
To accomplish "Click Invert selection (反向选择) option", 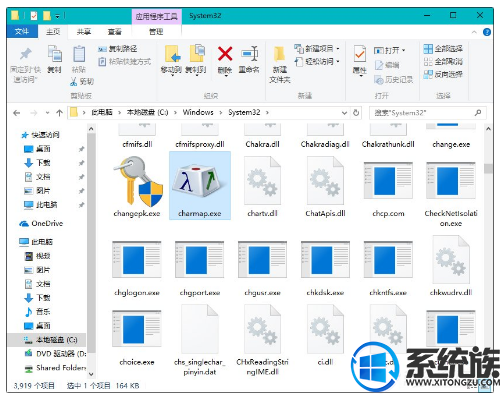I will [x=443, y=74].
